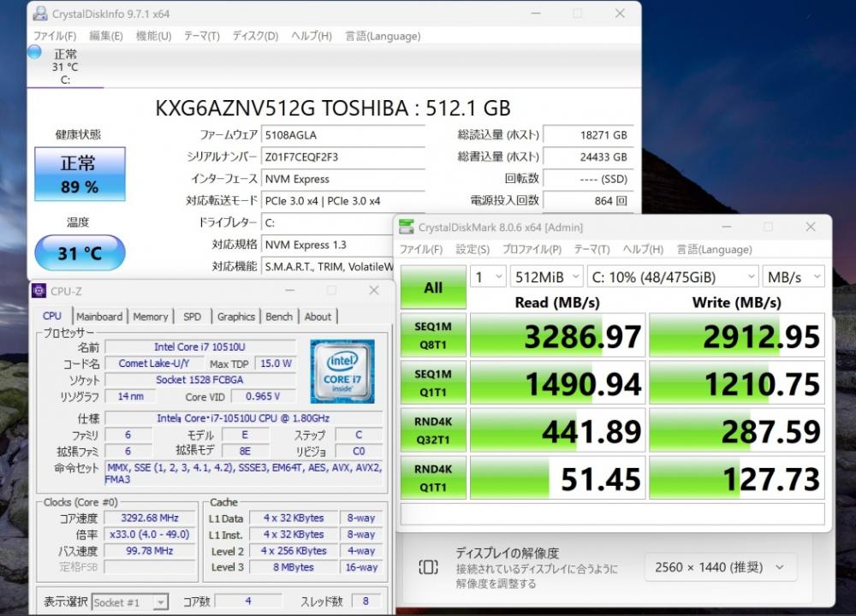Close the CrystalDiskMark window

[811, 227]
